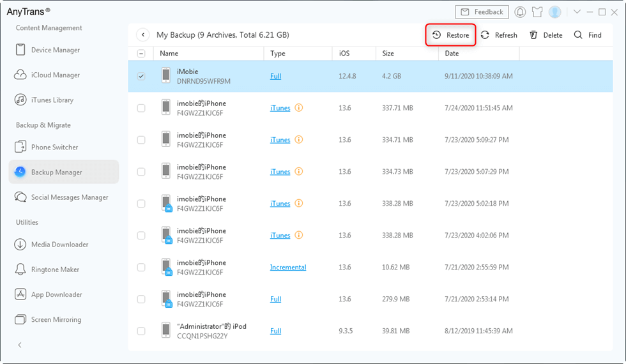Select the text 'CCQN1PSHG22Y'

(x=202, y=336)
